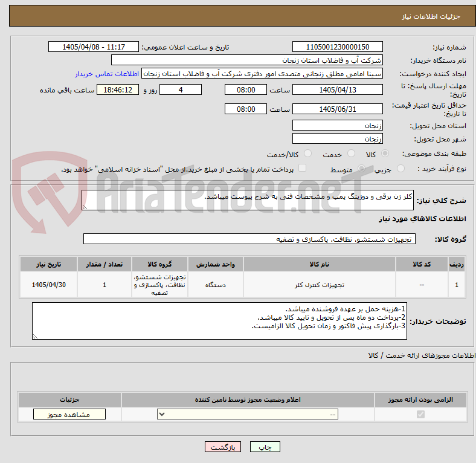This screenshot has height=463, width=476.
Task: Click the مشاهده مجوز button
Action: point(69,415)
